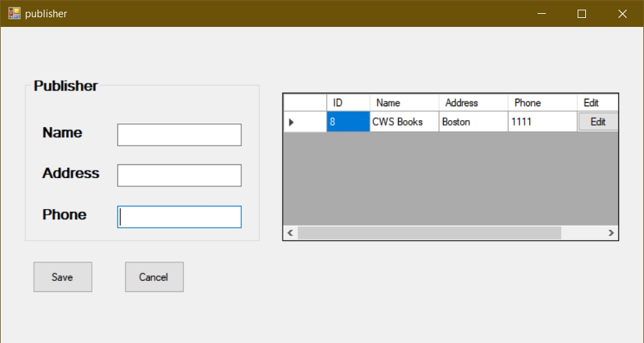Click the Edit column header in grid
The width and height of the screenshot is (644, 343).
tap(597, 103)
